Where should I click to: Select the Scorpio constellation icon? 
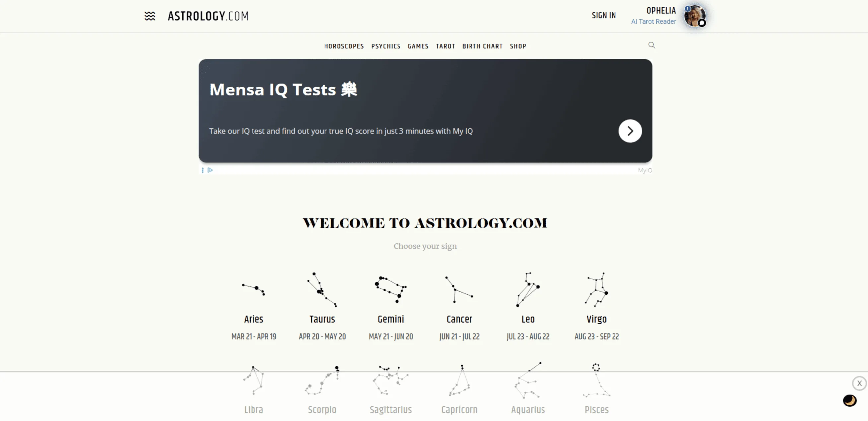tap(322, 380)
